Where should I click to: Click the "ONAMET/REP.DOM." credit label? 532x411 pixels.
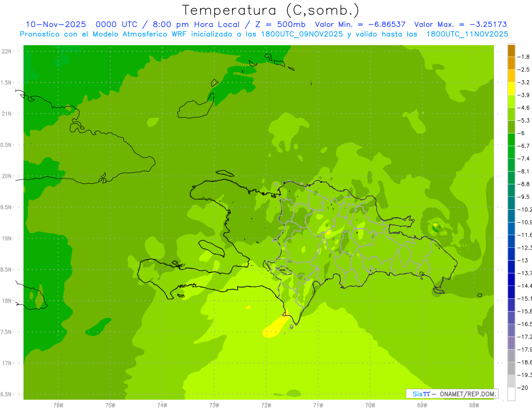click(467, 394)
